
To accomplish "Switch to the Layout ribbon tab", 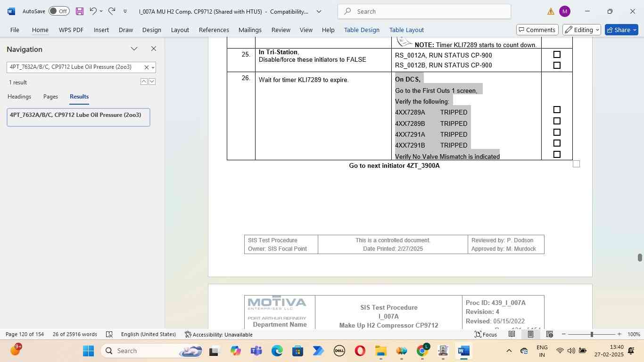I will [180, 30].
